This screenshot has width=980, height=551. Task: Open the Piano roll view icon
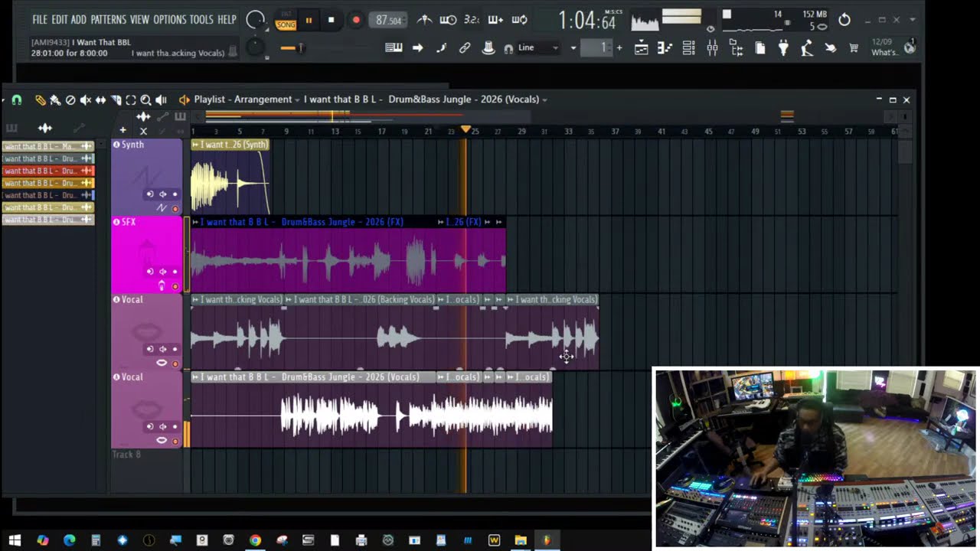[x=665, y=49]
